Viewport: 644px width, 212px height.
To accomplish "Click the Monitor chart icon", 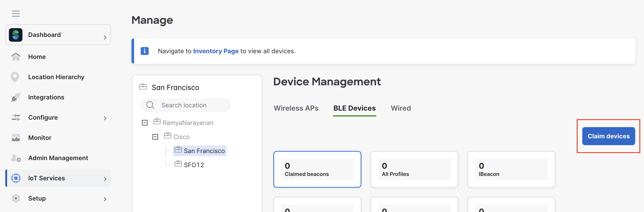I will (16, 138).
